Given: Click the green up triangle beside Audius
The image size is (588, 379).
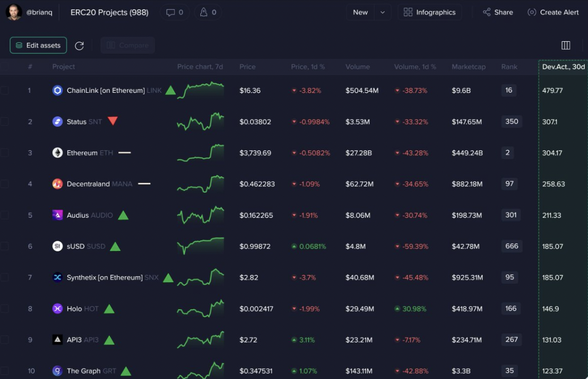Looking at the screenshot, I should (x=123, y=215).
